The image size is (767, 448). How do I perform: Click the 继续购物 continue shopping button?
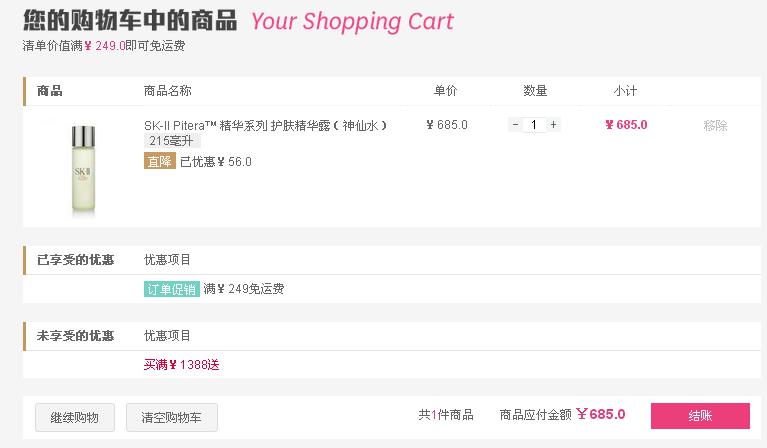pos(75,417)
